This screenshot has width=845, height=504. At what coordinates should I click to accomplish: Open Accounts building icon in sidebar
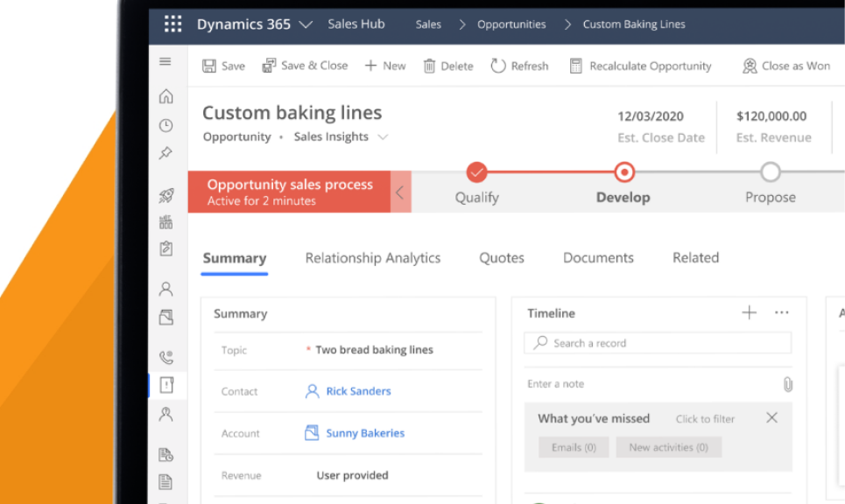[x=166, y=317]
